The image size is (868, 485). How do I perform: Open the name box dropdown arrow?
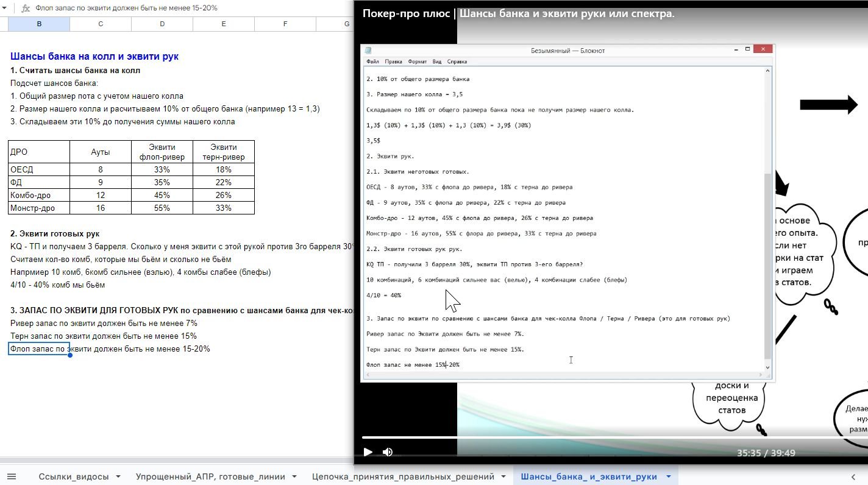coord(4,8)
